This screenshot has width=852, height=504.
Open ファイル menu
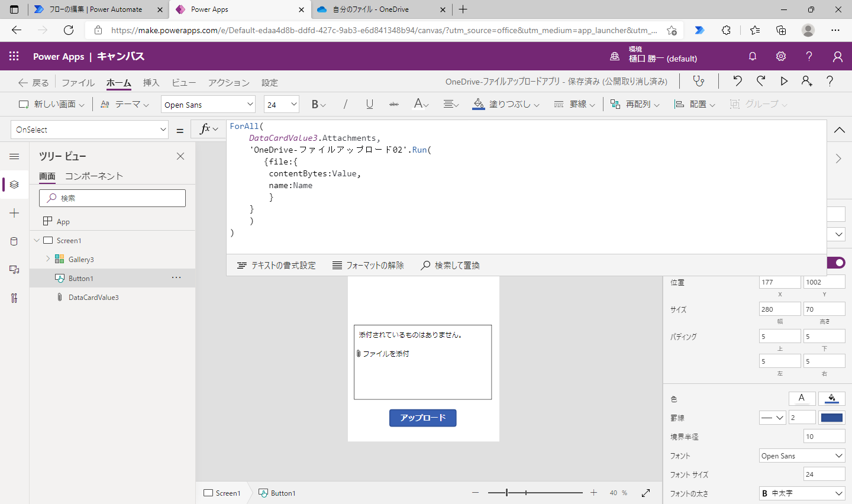(78, 82)
